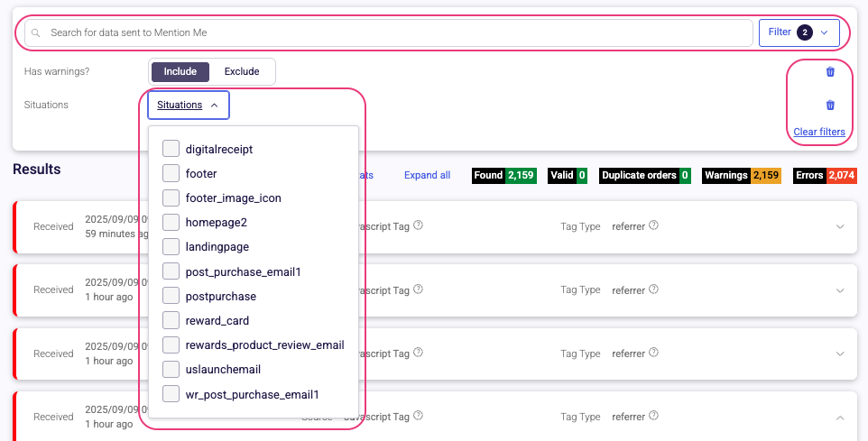Delete the Has warnings filter with trash icon
The width and height of the screenshot is (868, 441).
830,72
